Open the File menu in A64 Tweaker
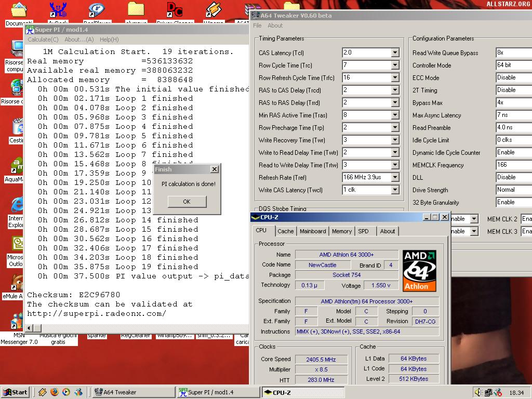Viewport: 532px width, 399px height. point(257,25)
